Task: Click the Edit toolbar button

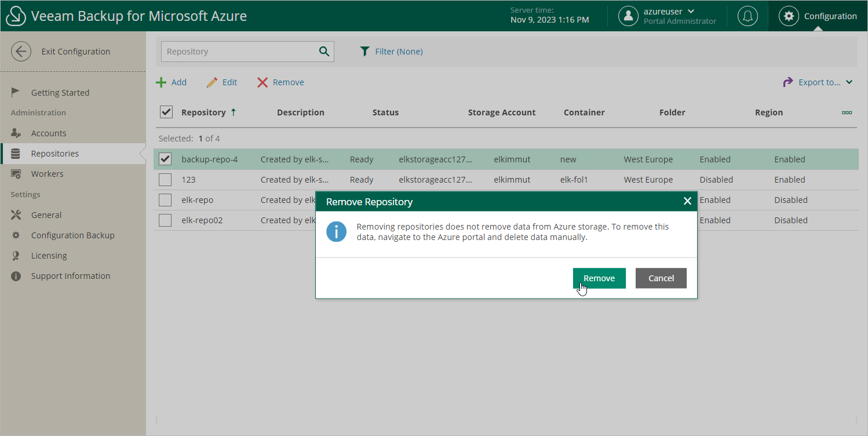Action: (222, 82)
